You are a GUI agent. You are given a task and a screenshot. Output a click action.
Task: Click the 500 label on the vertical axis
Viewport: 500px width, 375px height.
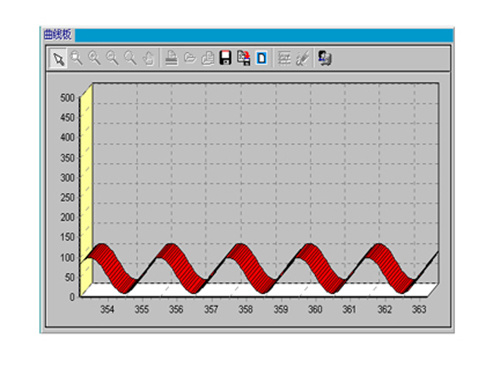click(x=67, y=98)
